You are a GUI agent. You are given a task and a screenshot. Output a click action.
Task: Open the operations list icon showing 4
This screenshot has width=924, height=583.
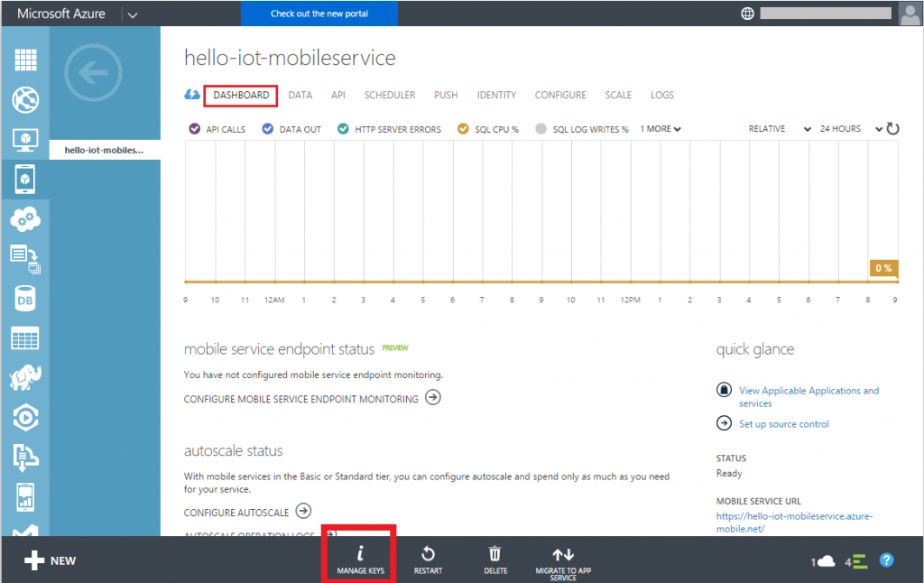(x=855, y=561)
